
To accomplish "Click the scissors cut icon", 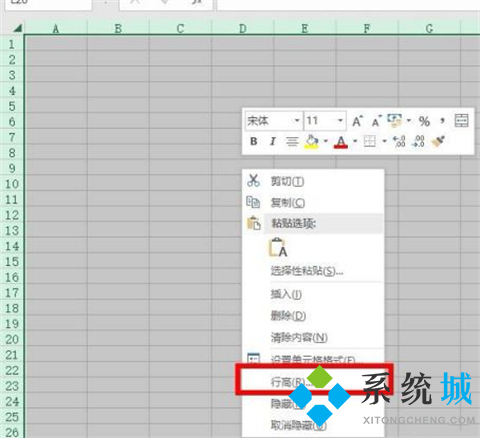I will click(x=253, y=181).
